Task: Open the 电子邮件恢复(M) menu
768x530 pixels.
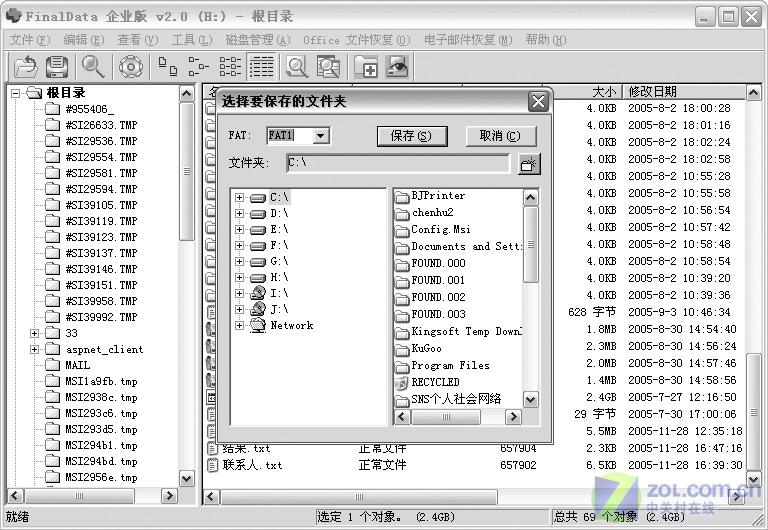Action: 468,40
